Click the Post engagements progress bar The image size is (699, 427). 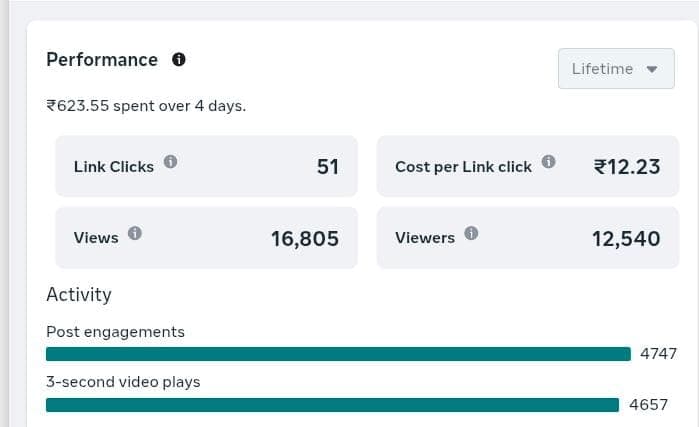click(x=338, y=354)
